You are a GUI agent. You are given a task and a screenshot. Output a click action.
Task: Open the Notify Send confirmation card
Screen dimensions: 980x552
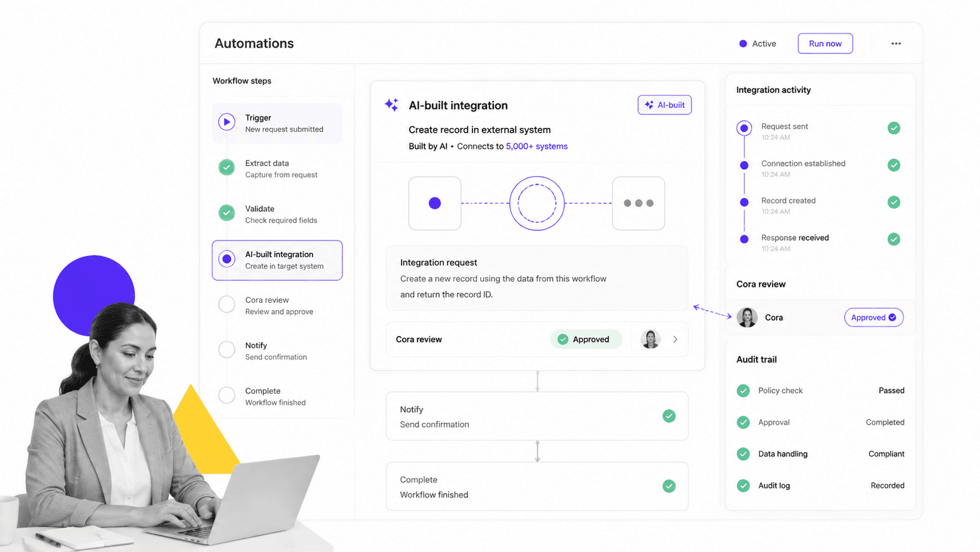pyautogui.click(x=537, y=416)
